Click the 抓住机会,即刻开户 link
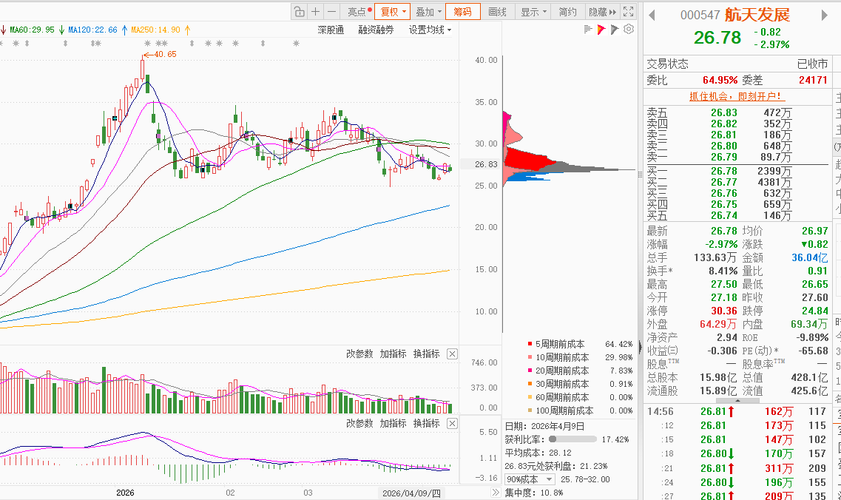Viewport: 841px width, 500px height. pos(736,97)
